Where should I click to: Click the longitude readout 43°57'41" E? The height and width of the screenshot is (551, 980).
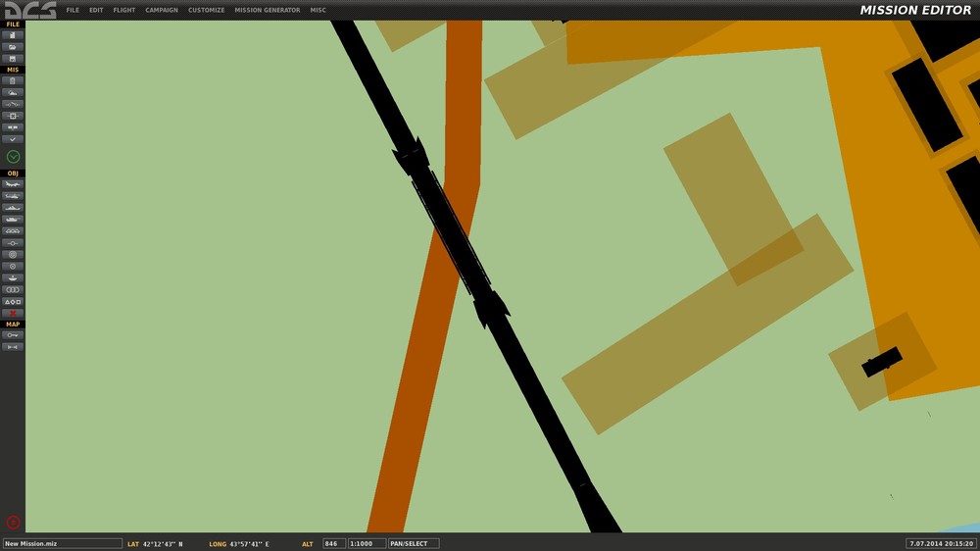click(249, 544)
